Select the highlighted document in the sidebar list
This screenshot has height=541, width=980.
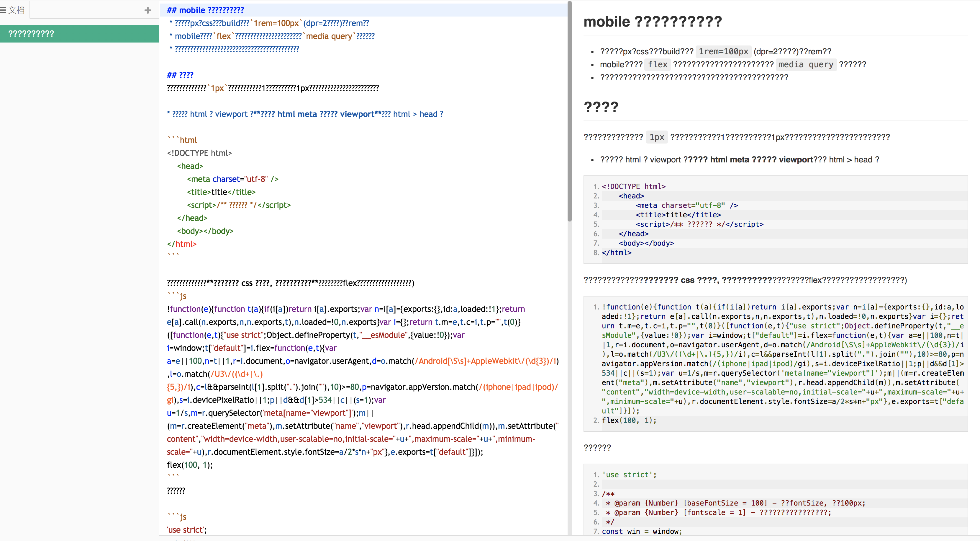click(x=76, y=33)
